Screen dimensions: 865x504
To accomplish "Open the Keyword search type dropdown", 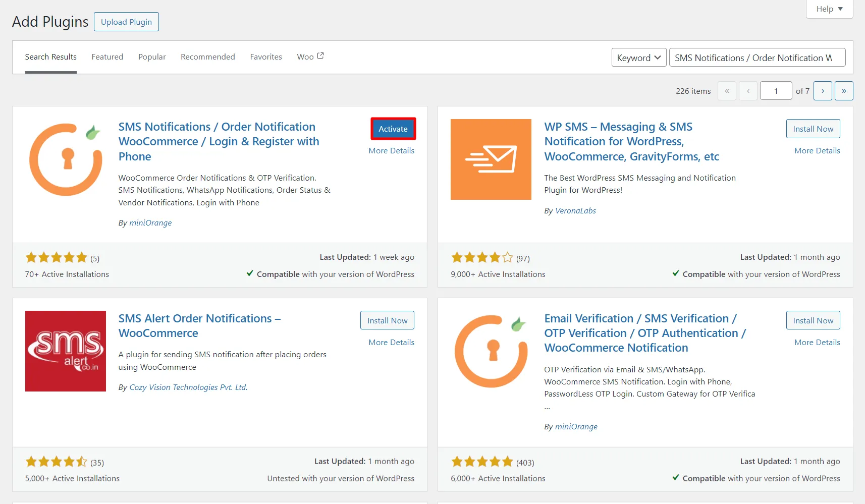I will 639,58.
